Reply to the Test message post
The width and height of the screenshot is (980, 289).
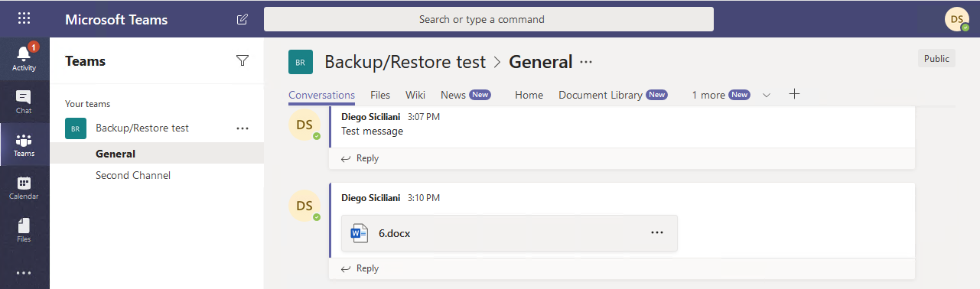click(x=360, y=158)
